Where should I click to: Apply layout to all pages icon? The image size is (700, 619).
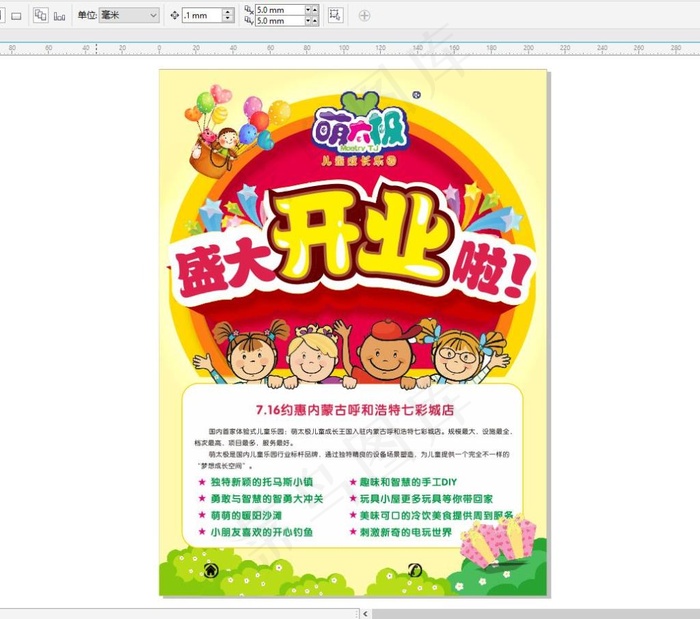point(41,15)
